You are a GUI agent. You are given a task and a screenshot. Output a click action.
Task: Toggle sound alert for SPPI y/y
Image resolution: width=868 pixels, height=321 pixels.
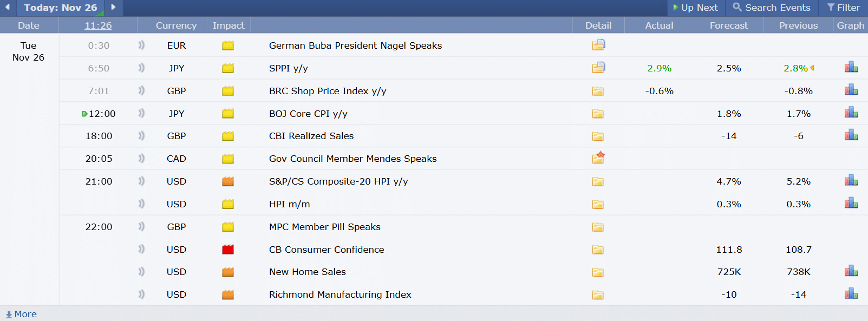point(141,68)
